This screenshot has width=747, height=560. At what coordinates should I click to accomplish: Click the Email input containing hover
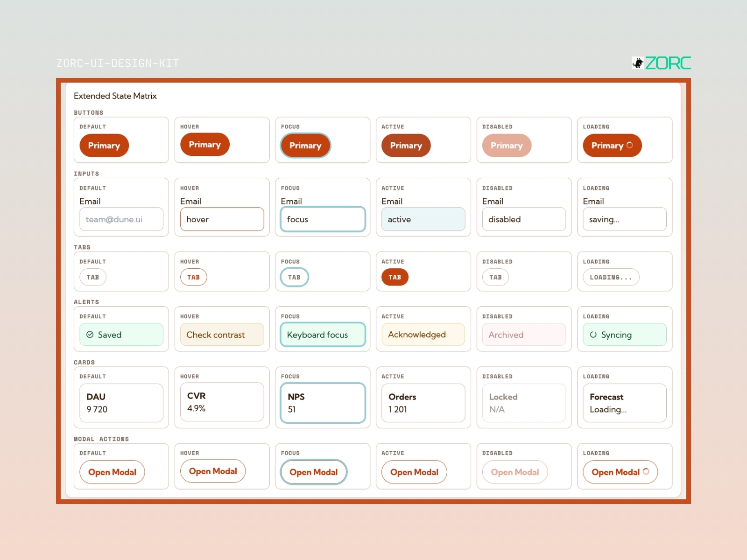[222, 219]
